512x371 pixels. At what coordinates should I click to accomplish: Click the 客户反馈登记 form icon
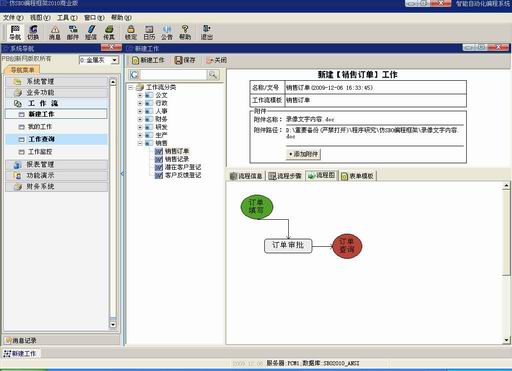(x=159, y=175)
